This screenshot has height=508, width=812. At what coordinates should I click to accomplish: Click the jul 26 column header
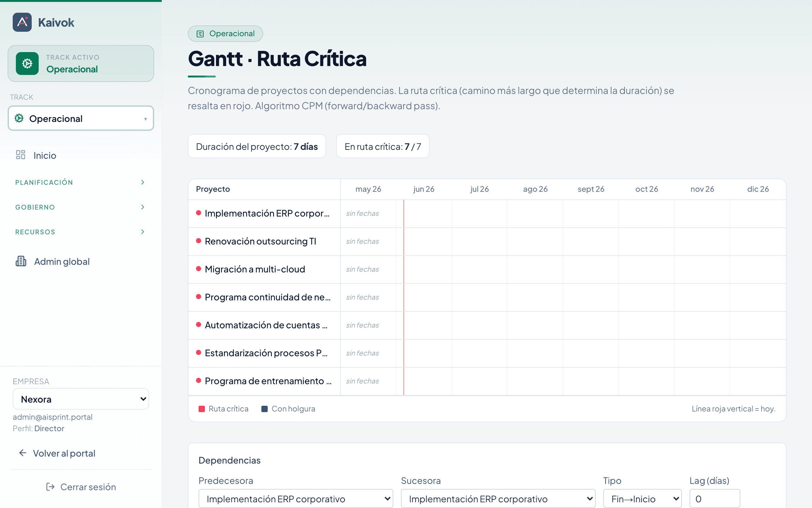tap(480, 189)
